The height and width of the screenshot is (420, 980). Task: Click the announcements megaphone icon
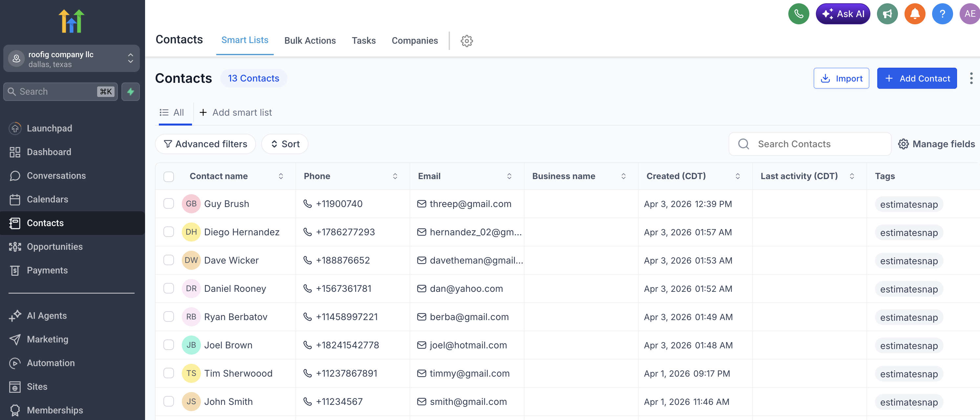click(887, 14)
